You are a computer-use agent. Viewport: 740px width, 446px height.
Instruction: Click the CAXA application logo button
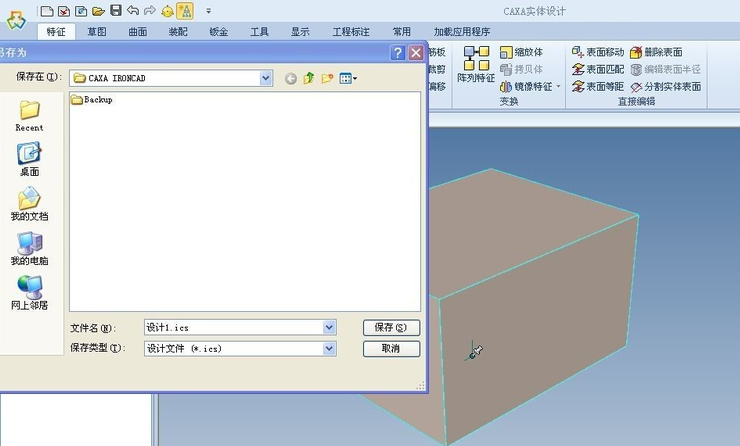pos(16,20)
